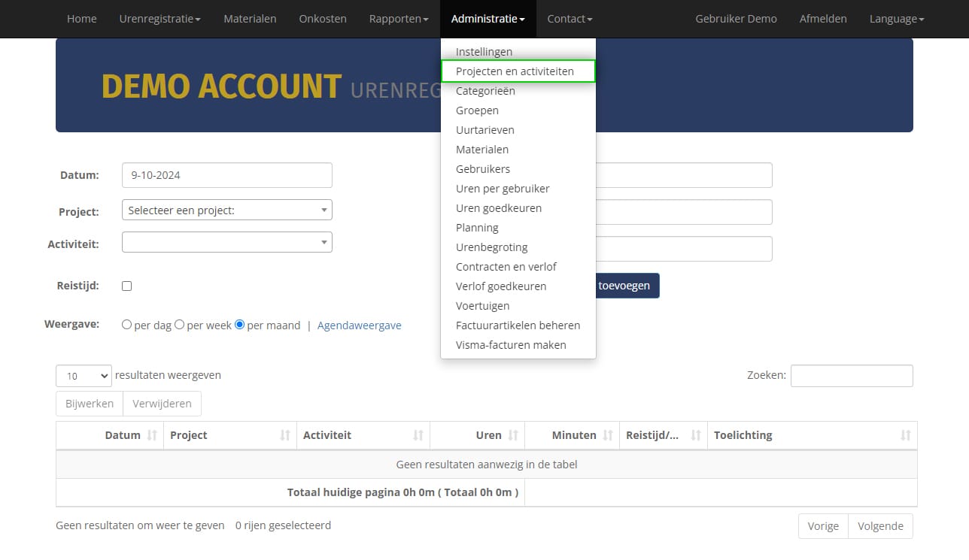Sort by Minuten column sort icon

pyautogui.click(x=608, y=435)
